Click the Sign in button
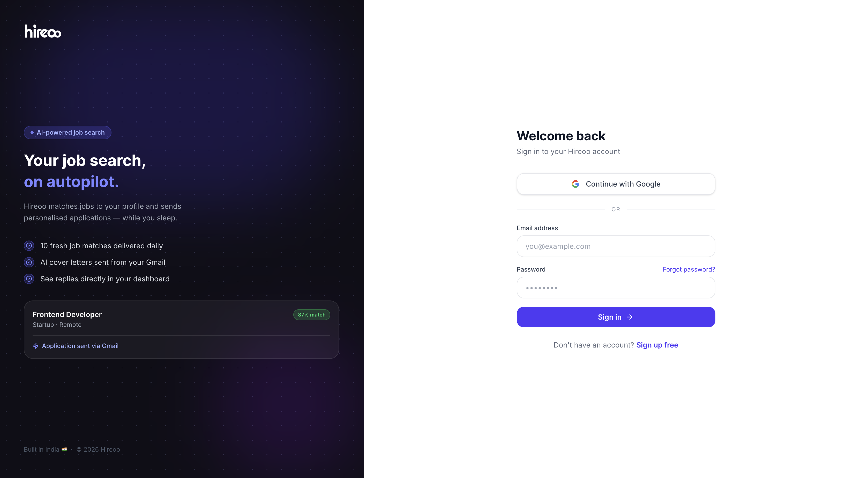Screen dimensions: 868x478 pos(616,317)
